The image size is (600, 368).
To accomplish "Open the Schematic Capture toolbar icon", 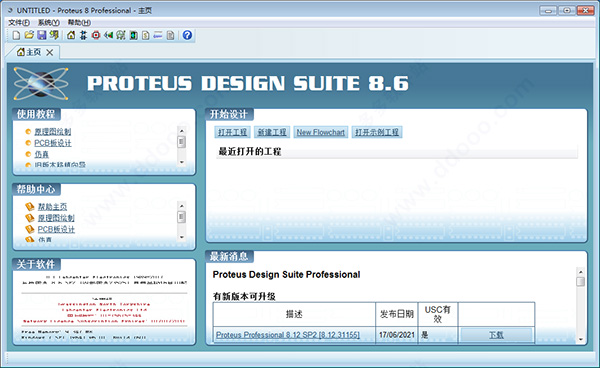I will (83, 35).
